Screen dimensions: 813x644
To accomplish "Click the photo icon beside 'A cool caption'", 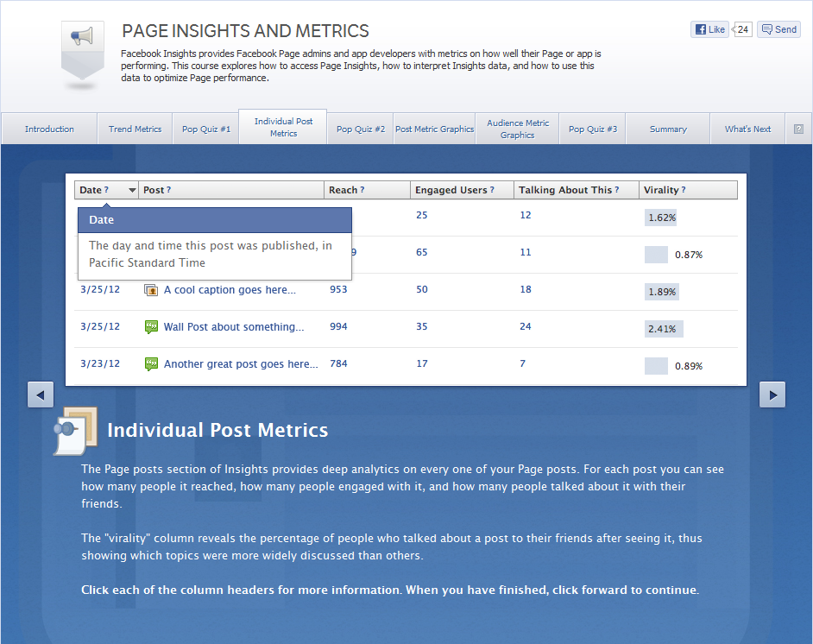I will pos(151,290).
